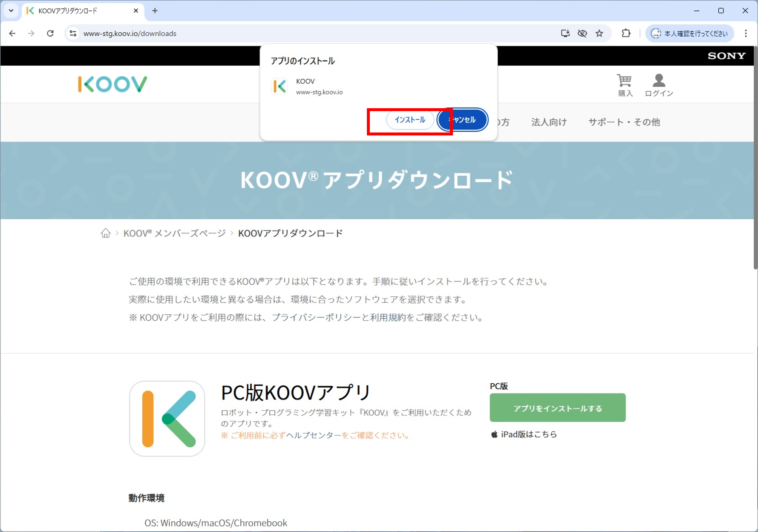Expand the tab search dropdown arrow
Image resolution: width=758 pixels, height=532 pixels.
(11, 11)
